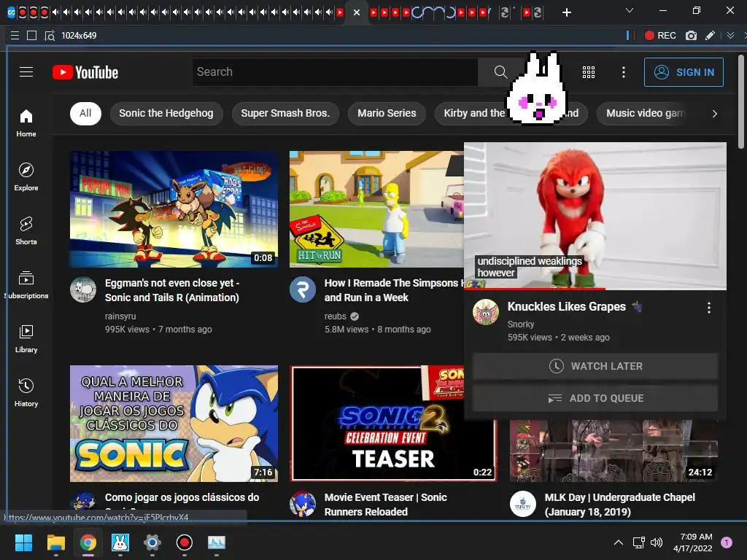Open Knuckles Likes Grapes video title
The width and height of the screenshot is (747, 560).
[566, 307]
